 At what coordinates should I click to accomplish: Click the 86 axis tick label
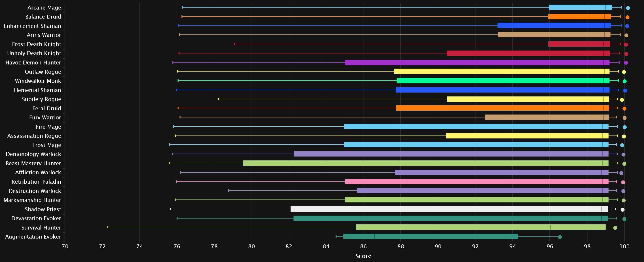(363, 247)
